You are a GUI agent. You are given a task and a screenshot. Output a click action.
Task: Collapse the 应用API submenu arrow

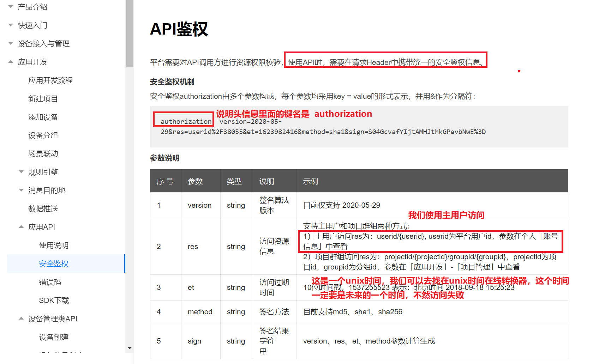click(21, 227)
